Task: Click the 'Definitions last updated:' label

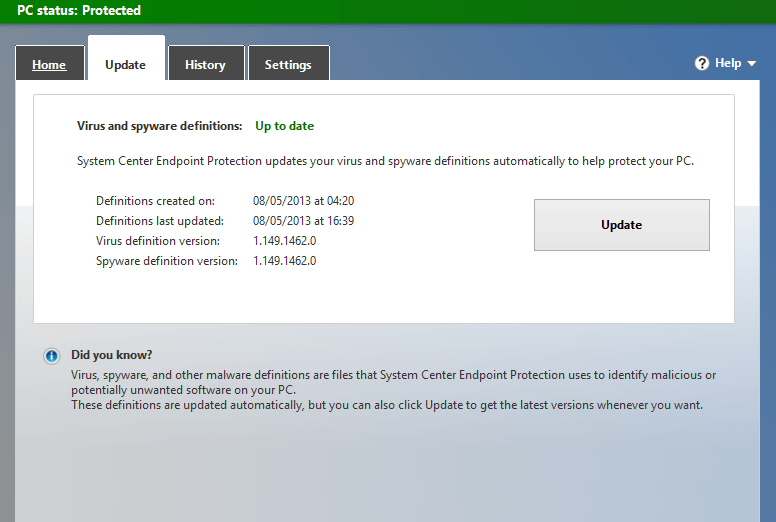Action: [x=160, y=221]
